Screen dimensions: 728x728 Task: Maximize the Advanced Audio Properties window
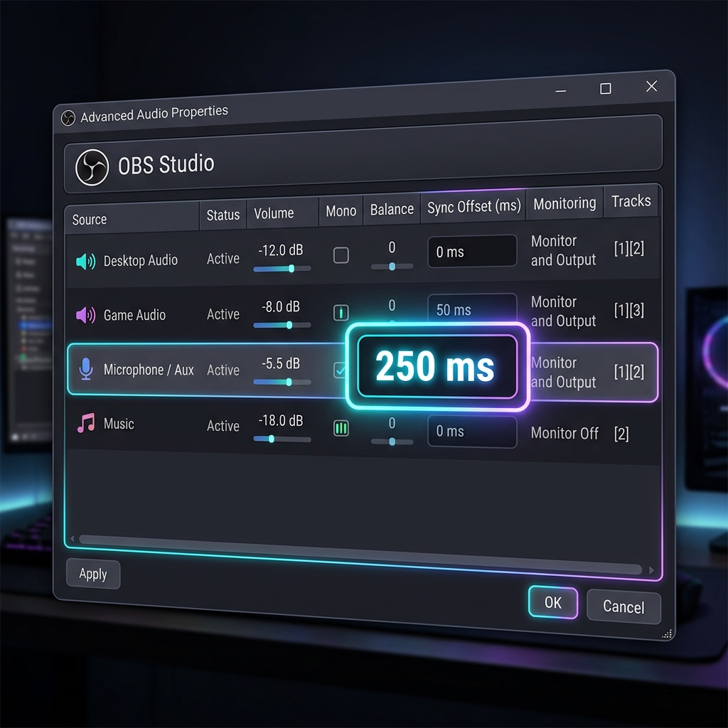pyautogui.click(x=606, y=88)
